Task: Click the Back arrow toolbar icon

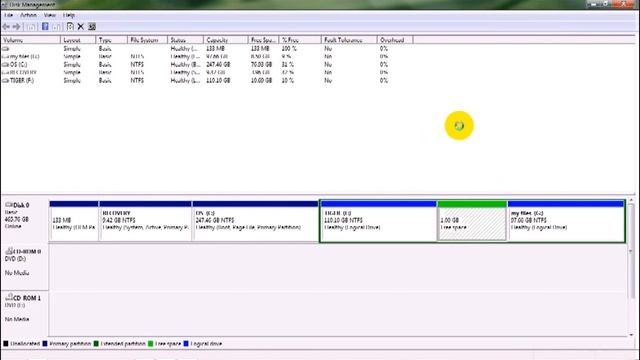Action: (6, 27)
